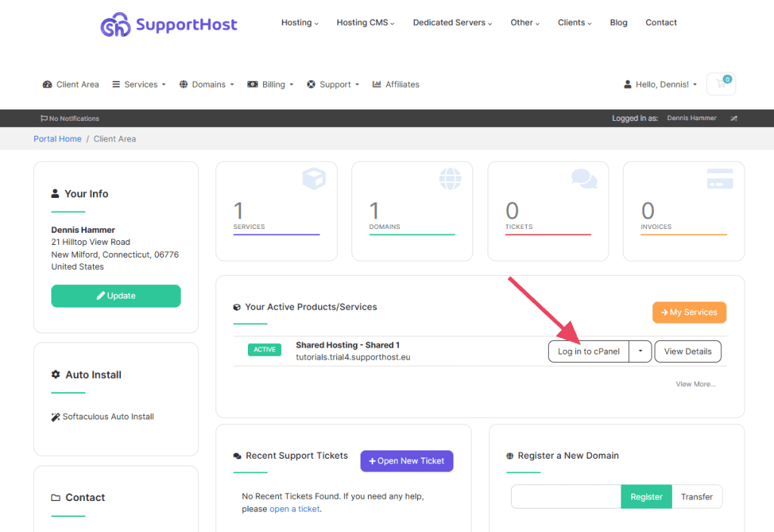The height and width of the screenshot is (532, 774).
Task: Expand the Clients menu
Action: [574, 23]
